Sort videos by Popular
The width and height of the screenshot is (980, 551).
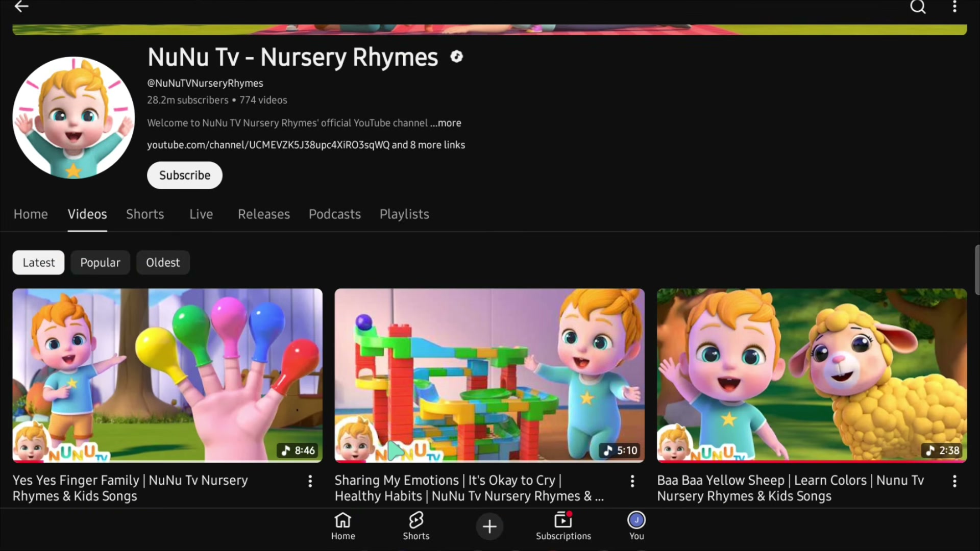pyautogui.click(x=100, y=263)
